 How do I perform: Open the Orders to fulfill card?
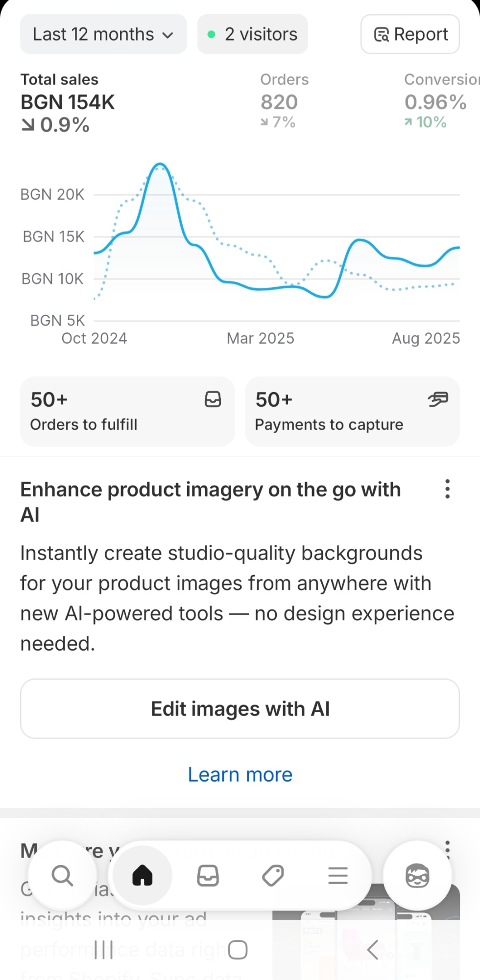[x=127, y=411]
